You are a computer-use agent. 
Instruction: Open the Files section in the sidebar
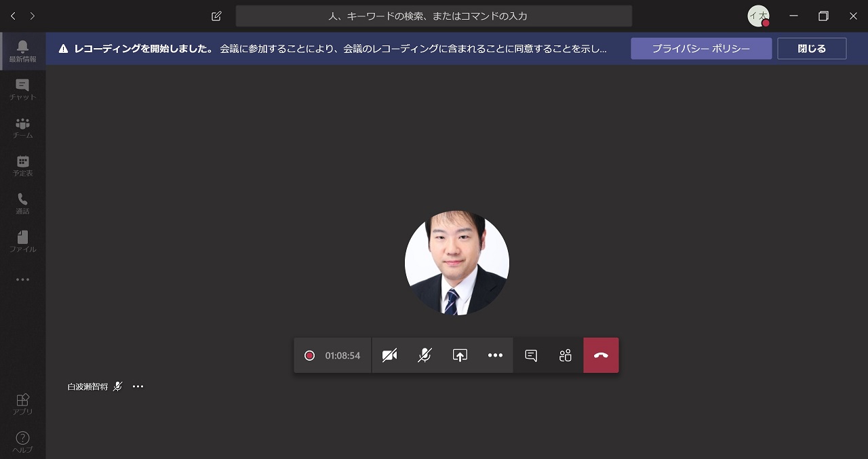(22, 241)
